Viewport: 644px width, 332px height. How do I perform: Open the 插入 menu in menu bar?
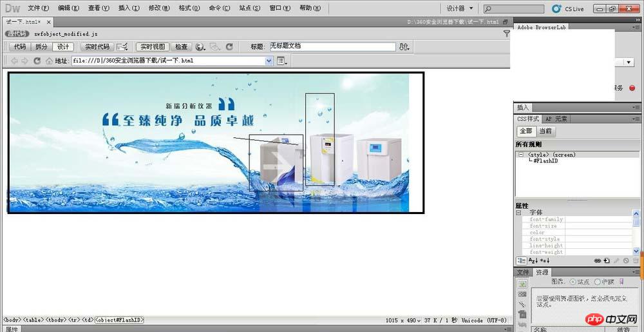(x=129, y=8)
